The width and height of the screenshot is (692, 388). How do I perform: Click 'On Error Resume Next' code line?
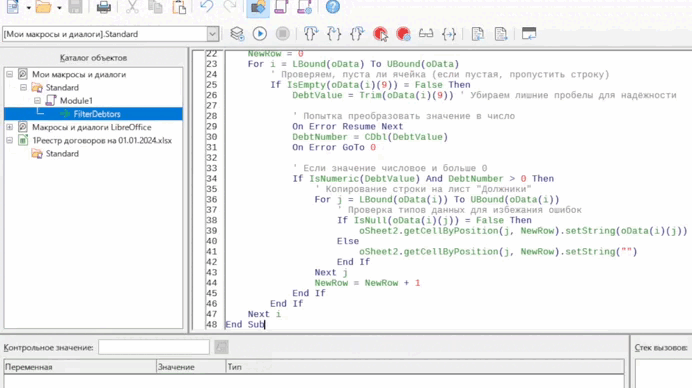(347, 127)
